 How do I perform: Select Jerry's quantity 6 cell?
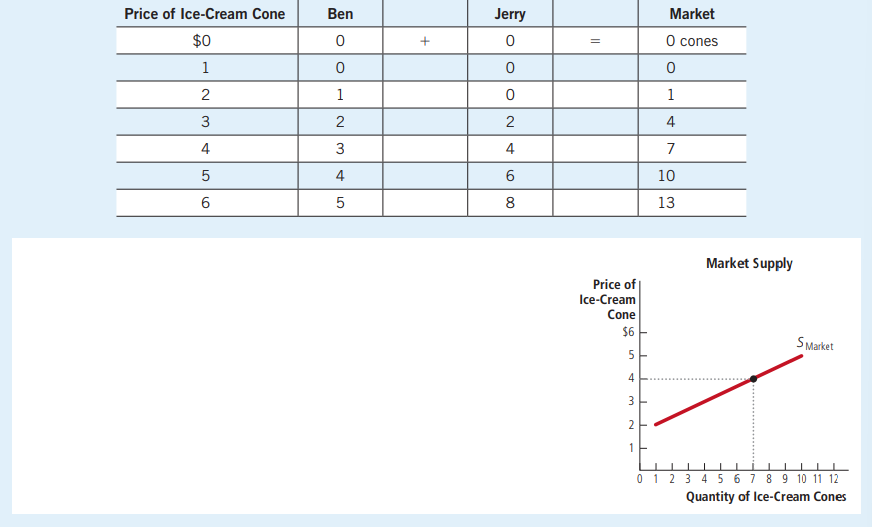[510, 176]
